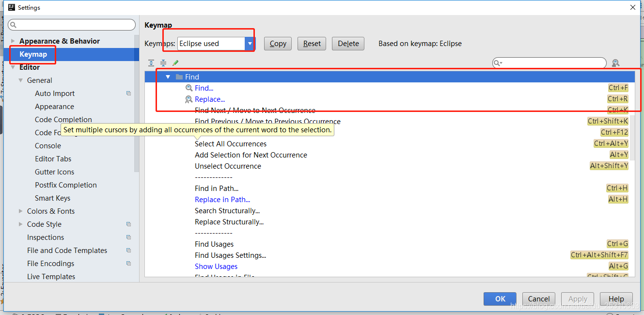Screen dimensions: 644x315
Task: Select Unselect Occurrence action
Action: pos(228,166)
